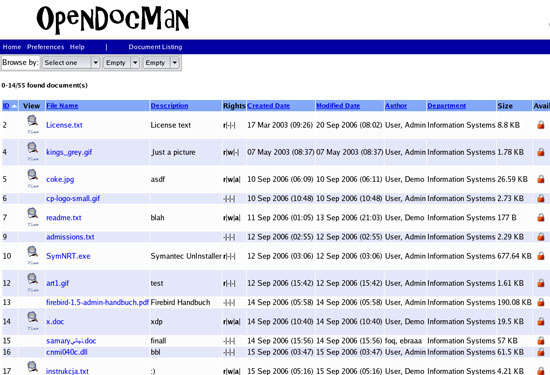Open coke.jpg file link
Screen dimensions: 550x375
tap(60, 179)
